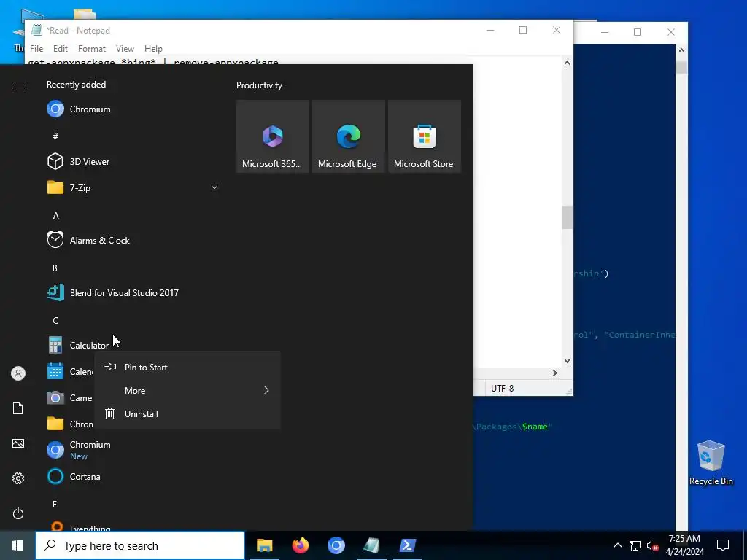Viewport: 747px width, 560px height.
Task: Choose Uninstall in context menu
Action: (187, 414)
